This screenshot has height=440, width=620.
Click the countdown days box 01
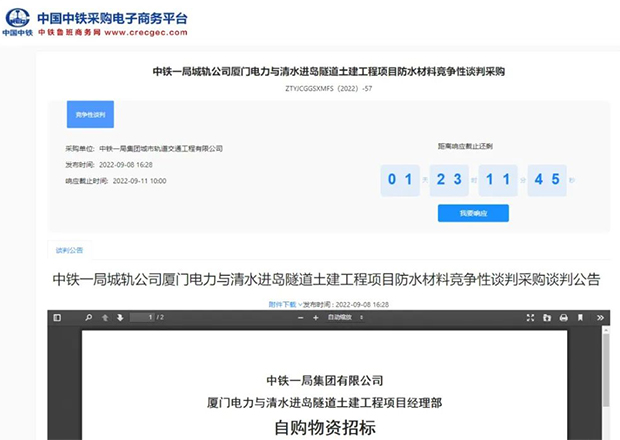click(400, 180)
